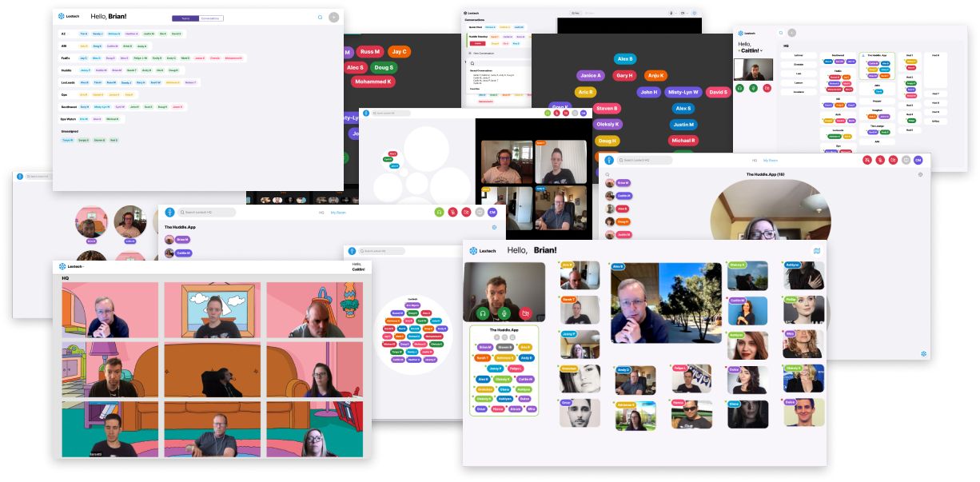
Task: Click the blue microphone logo in the small Caitlin circle window
Action: pyautogui.click(x=353, y=251)
